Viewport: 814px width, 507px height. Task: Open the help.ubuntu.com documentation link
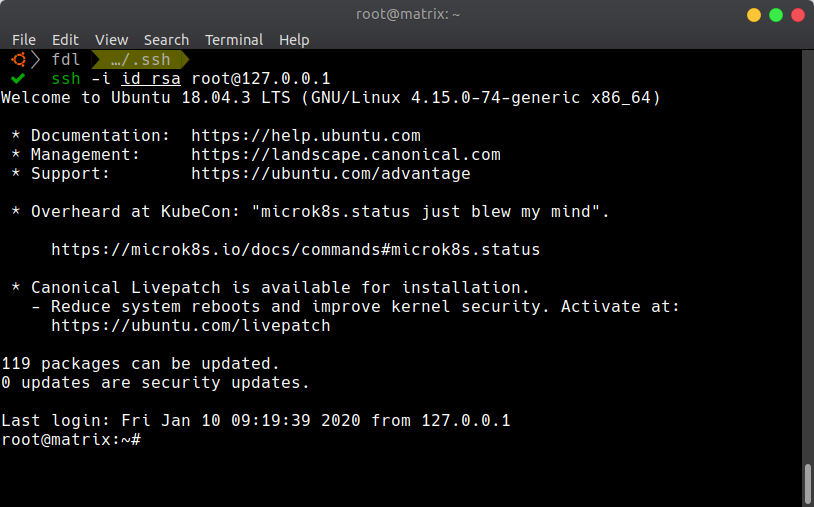[306, 135]
